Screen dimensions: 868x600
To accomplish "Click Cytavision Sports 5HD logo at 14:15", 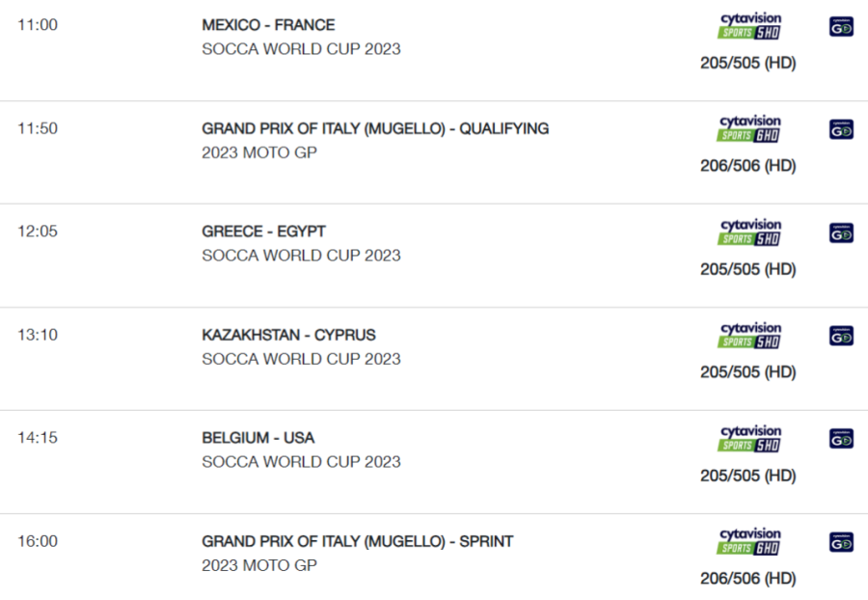I will [x=749, y=438].
